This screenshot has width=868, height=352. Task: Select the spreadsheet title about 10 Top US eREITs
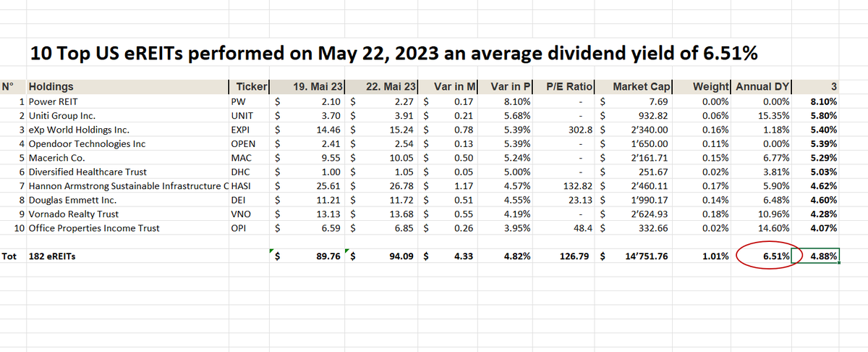pyautogui.click(x=395, y=52)
